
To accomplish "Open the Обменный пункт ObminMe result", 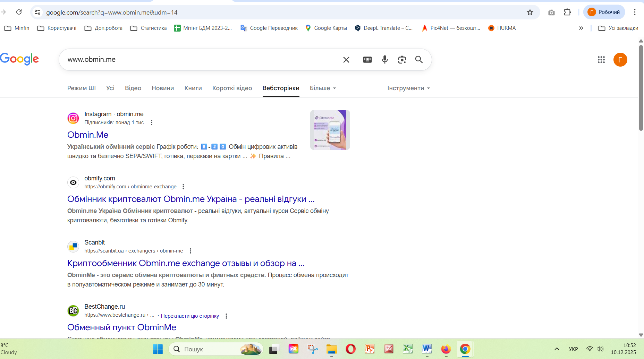I will pos(122,327).
